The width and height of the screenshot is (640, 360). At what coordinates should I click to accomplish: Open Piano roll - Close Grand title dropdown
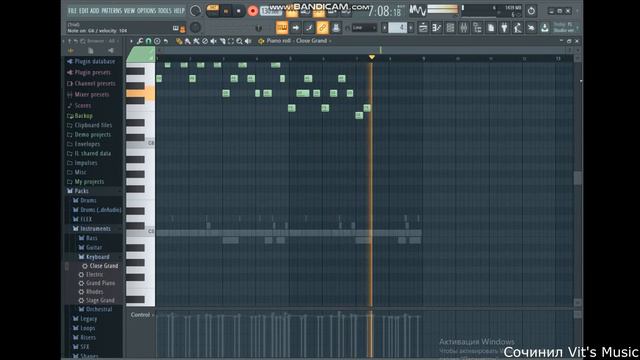coord(298,41)
